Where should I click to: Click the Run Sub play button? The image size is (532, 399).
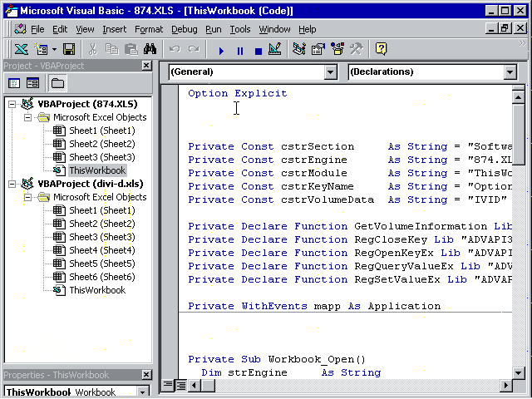(x=221, y=51)
